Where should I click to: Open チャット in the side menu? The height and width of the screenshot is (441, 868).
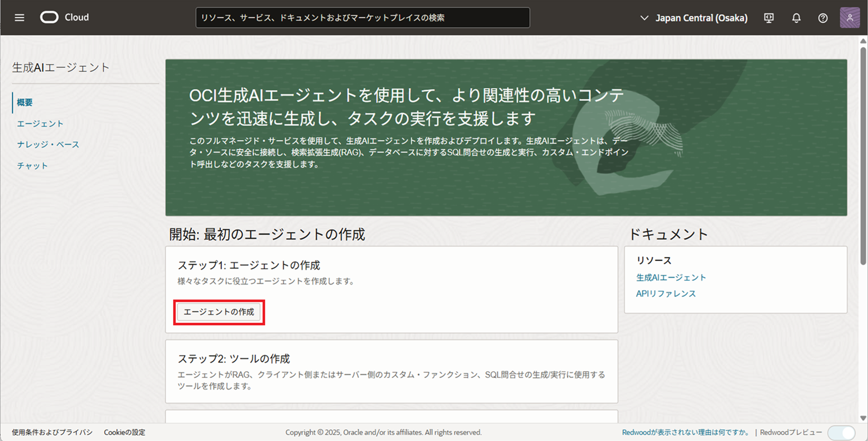click(x=32, y=166)
